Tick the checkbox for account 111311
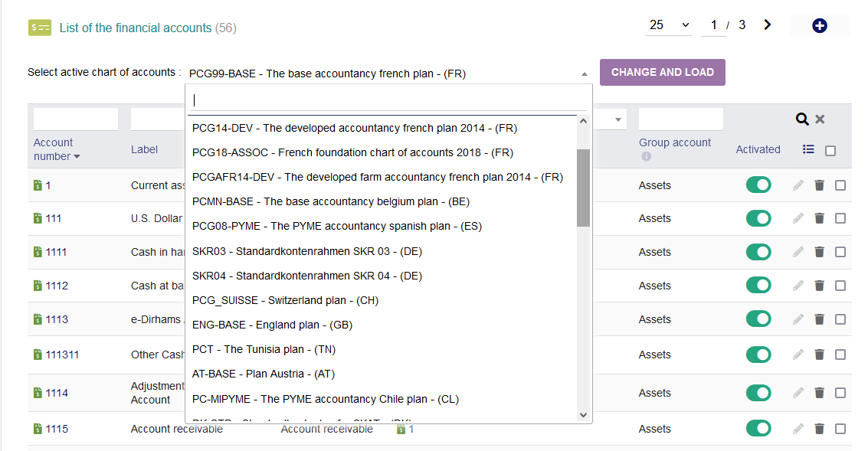The width and height of the screenshot is (868, 451). coord(840,355)
